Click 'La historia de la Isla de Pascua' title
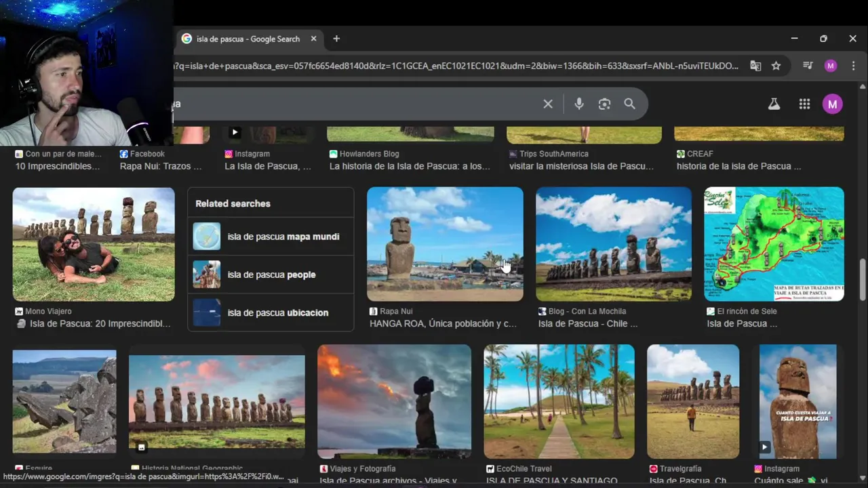The height and width of the screenshot is (488, 868). (410, 166)
